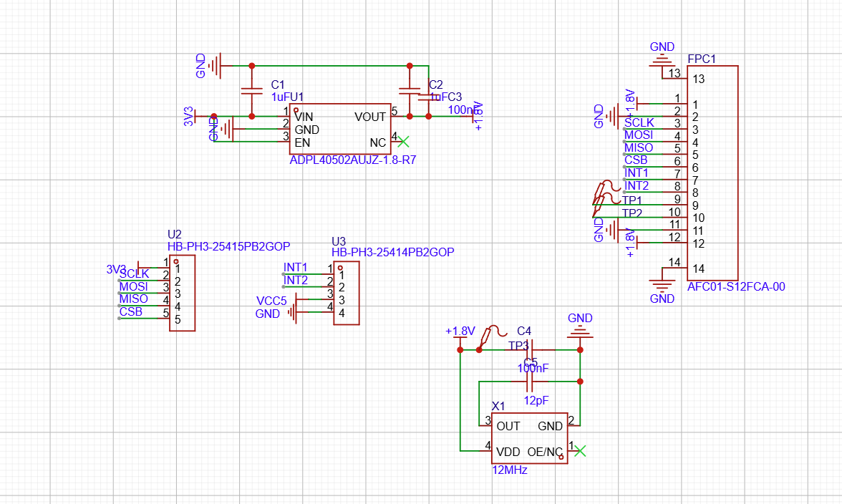Viewport: 842px width, 504px height.
Task: Select the MOSI net label on U2
Action: pos(134,286)
